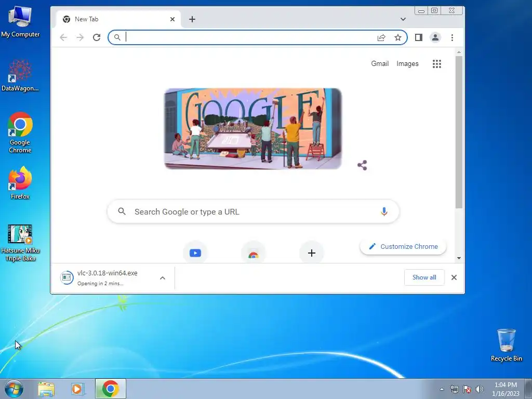Screen dimensions: 532x399
Task: Click the forward navigation arrow in Chrome
Action: [80, 37]
